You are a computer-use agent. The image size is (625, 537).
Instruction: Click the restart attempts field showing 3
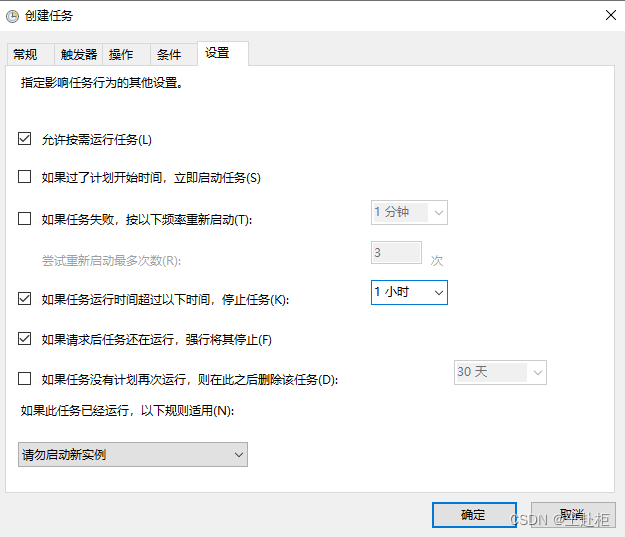(x=396, y=252)
